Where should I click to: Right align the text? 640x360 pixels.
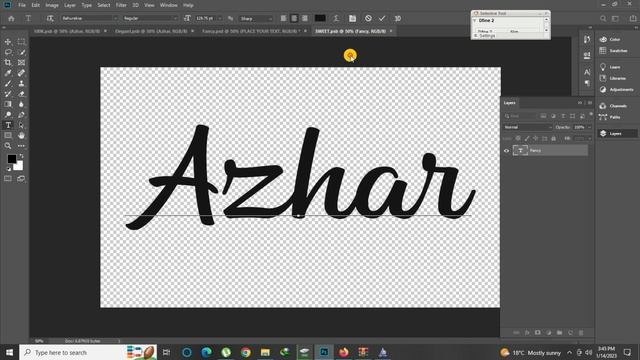[x=304, y=18]
